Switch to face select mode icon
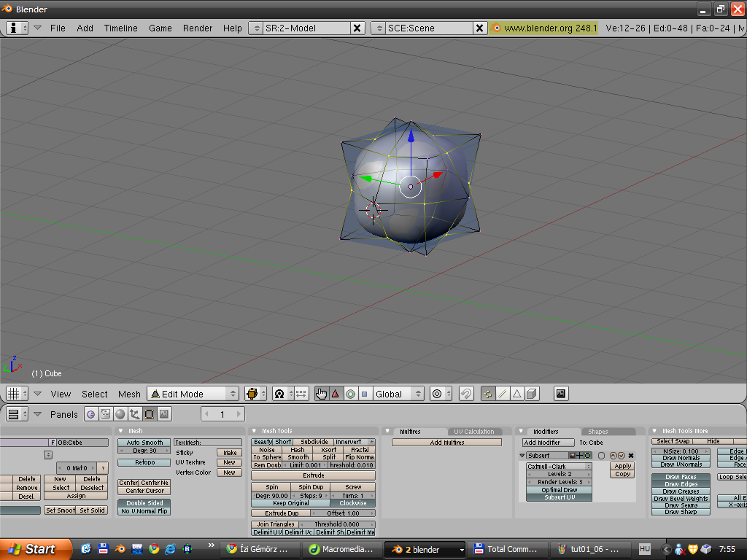The width and height of the screenshot is (747, 560). tap(517, 394)
